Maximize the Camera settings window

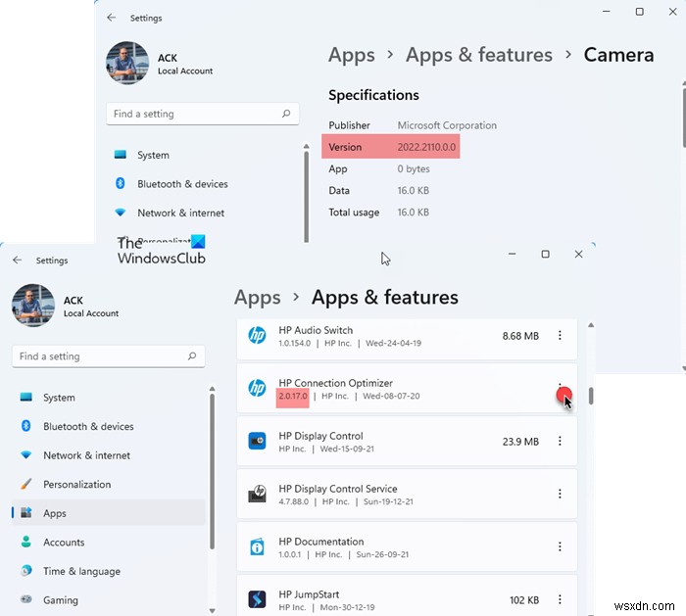pyautogui.click(x=640, y=12)
